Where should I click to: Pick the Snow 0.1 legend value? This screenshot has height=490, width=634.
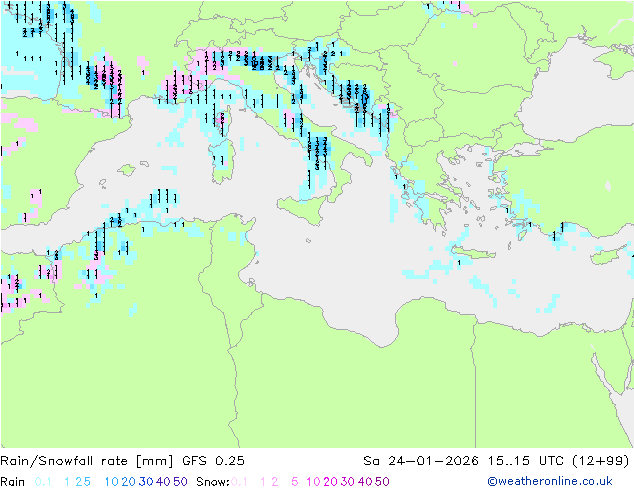click(239, 482)
